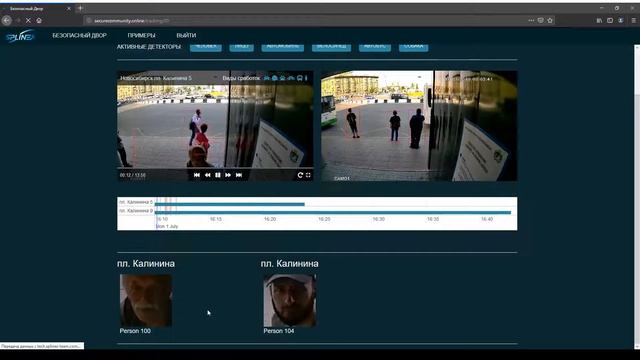Click ВЫЙТИ to log out
Screen dimensions: 640x360
(x=186, y=36)
